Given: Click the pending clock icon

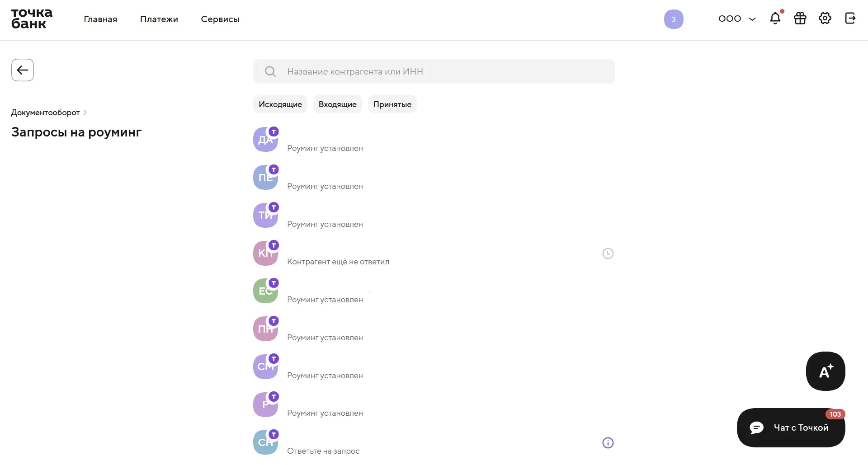Looking at the screenshot, I should pos(608,254).
